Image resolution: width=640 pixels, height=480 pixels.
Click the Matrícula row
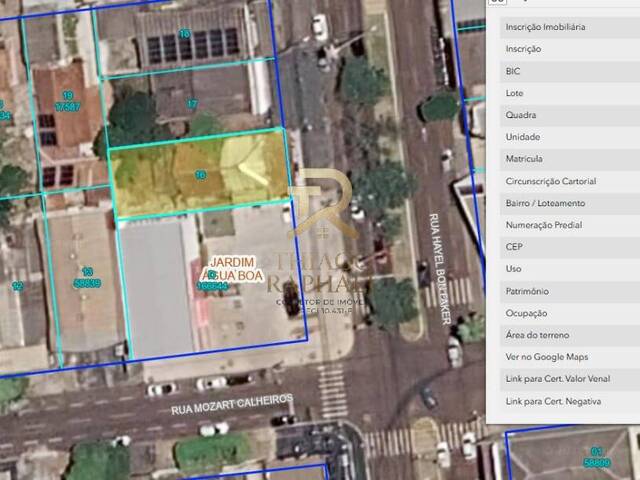point(570,159)
